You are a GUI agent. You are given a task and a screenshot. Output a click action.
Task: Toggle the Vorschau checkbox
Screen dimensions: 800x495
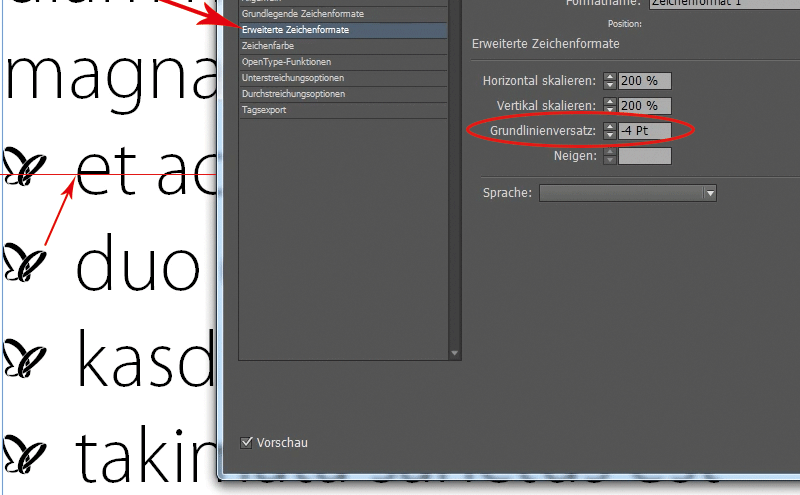(x=246, y=442)
